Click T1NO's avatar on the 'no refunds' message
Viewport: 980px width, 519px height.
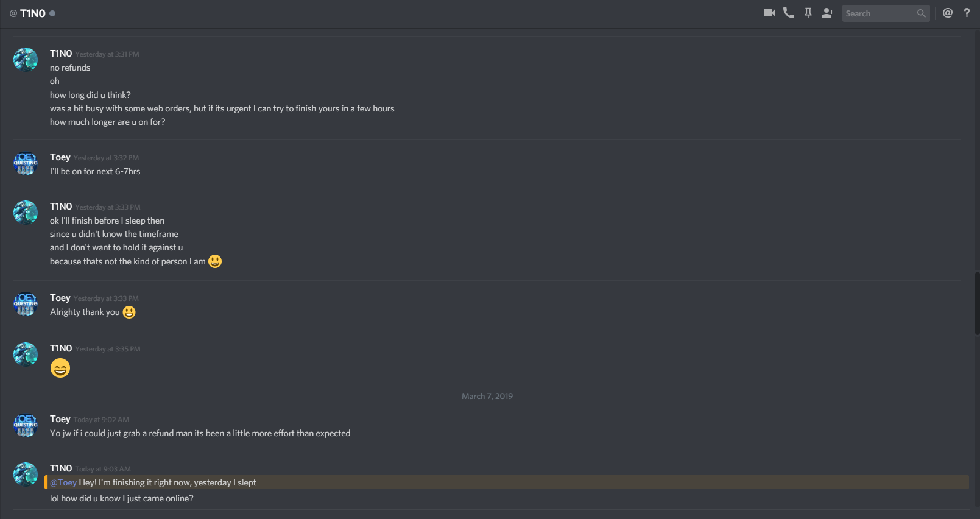pos(26,60)
